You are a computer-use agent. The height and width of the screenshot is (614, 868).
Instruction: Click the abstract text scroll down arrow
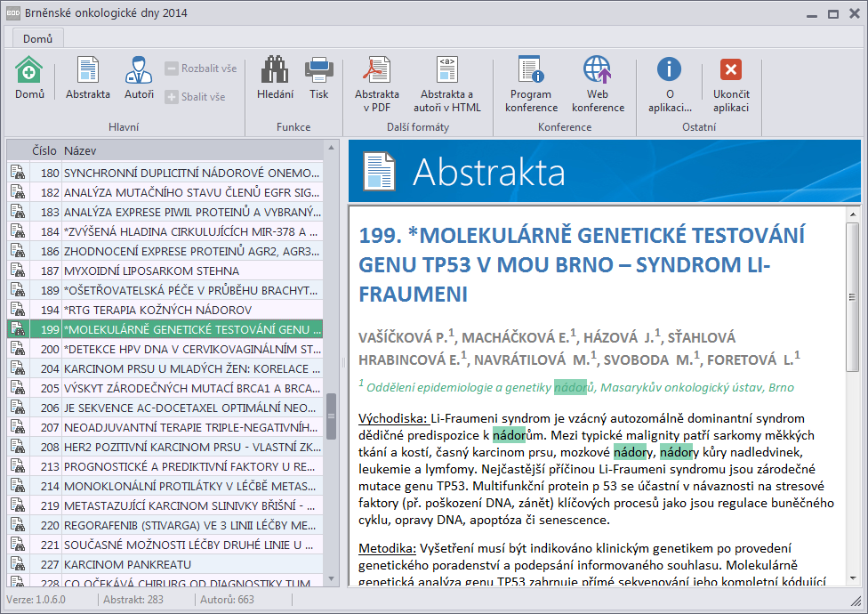(853, 578)
